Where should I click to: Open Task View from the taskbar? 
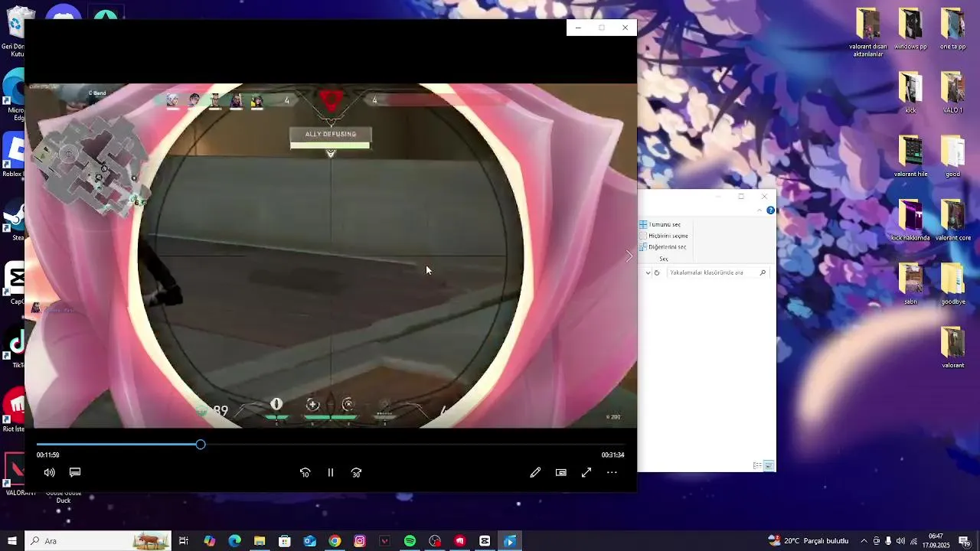click(x=184, y=541)
